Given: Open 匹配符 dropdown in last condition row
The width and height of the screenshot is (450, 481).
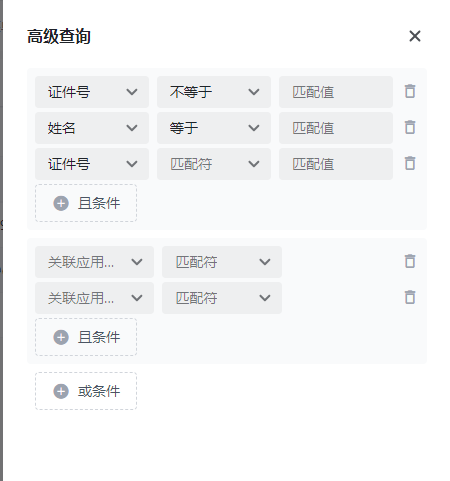Looking at the screenshot, I should (222, 298).
